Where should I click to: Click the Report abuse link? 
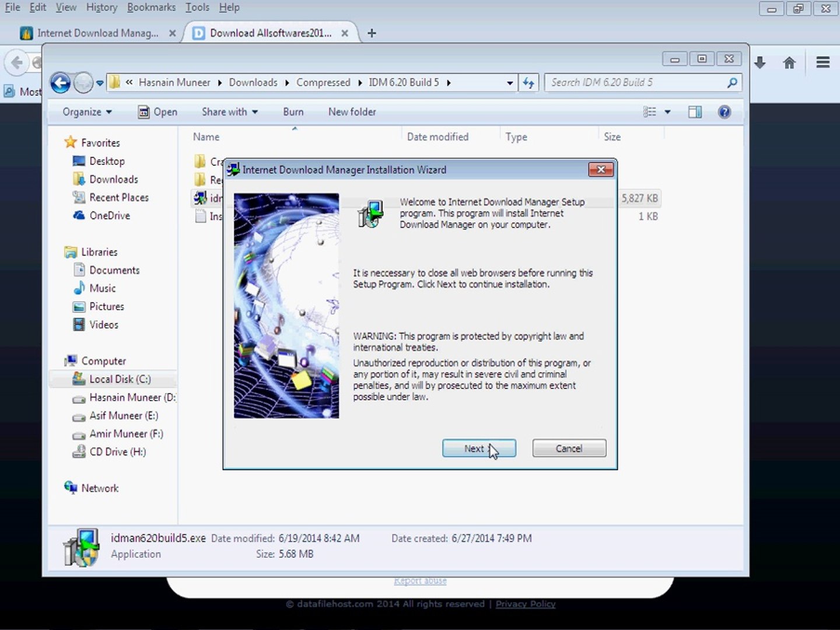coord(420,581)
